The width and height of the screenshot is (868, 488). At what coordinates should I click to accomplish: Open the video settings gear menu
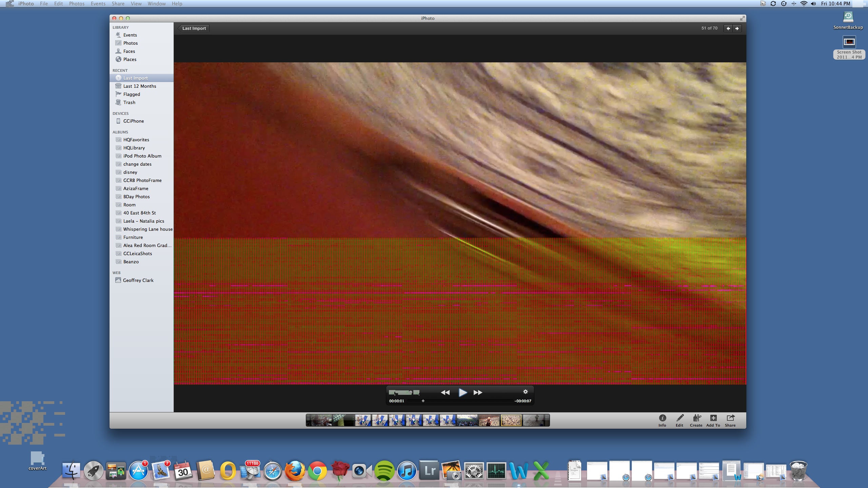point(525,392)
